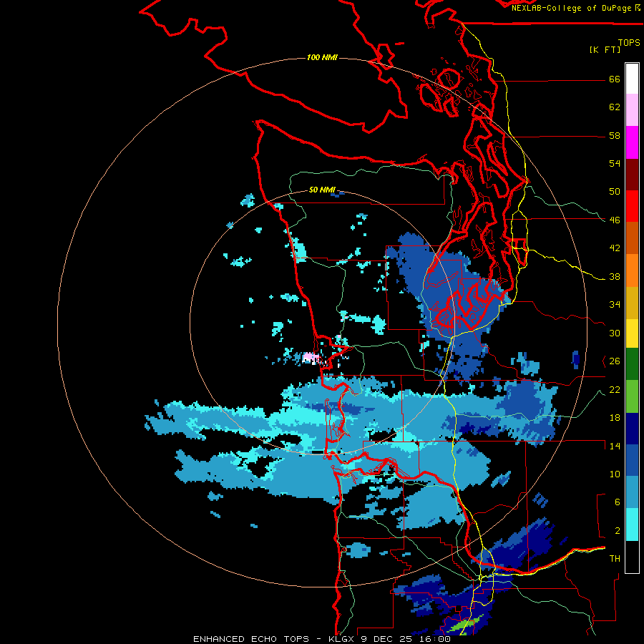
Task: Click the 34 legend value
Action: click(615, 304)
